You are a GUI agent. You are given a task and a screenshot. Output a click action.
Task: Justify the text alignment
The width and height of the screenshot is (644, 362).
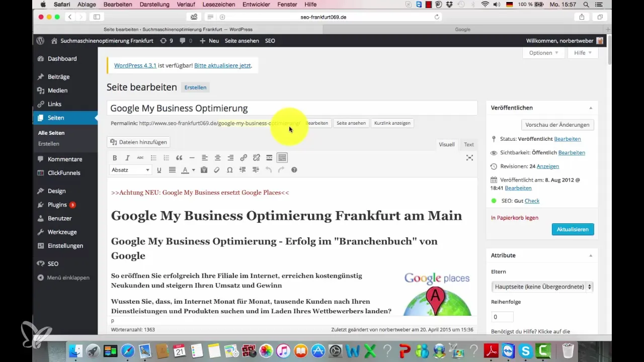click(172, 170)
